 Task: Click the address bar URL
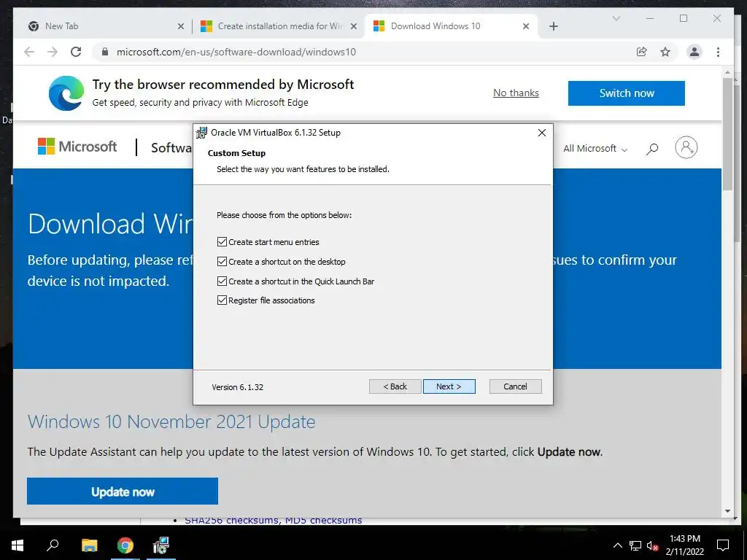[236, 52]
